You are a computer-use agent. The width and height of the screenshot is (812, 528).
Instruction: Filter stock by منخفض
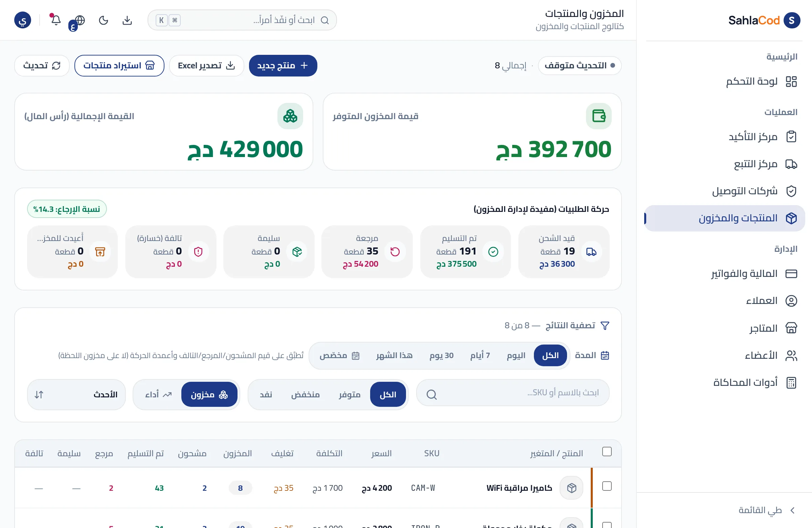click(x=306, y=395)
